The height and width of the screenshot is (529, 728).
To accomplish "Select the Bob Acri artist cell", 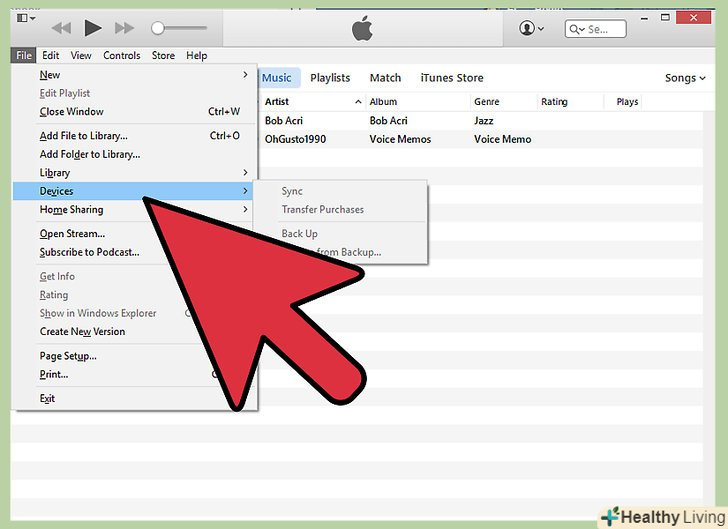I will point(284,121).
